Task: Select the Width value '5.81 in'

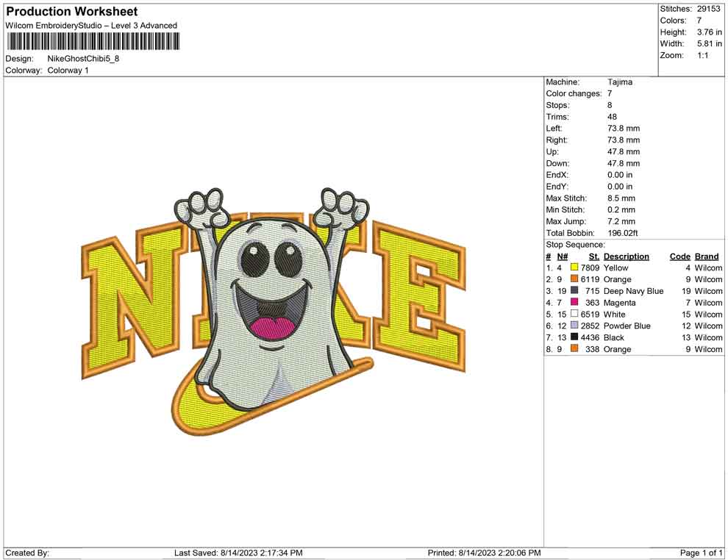Action: tap(709, 43)
